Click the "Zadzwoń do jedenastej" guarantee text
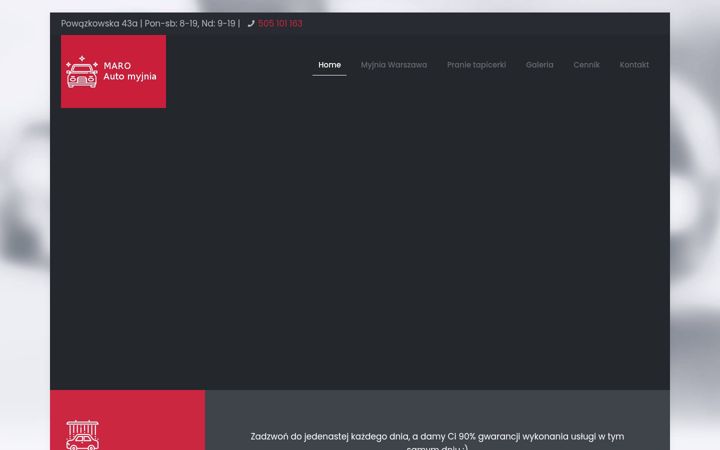Viewport: 720px width, 450px height. pos(437,441)
